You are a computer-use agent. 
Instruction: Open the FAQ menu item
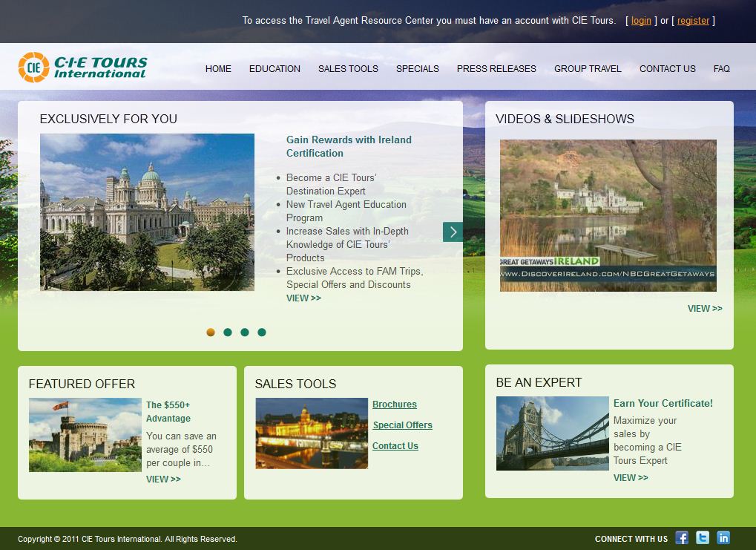pos(721,69)
